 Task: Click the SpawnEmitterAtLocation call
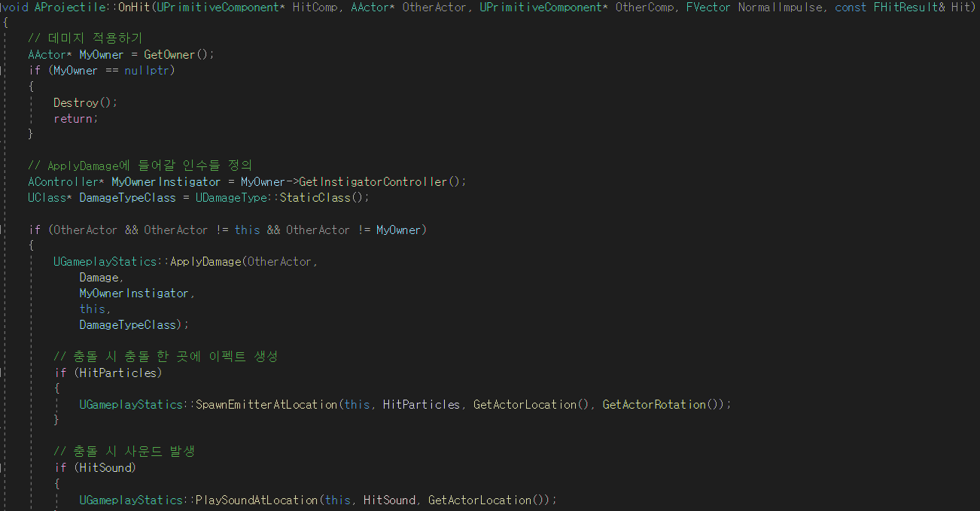click(266, 405)
